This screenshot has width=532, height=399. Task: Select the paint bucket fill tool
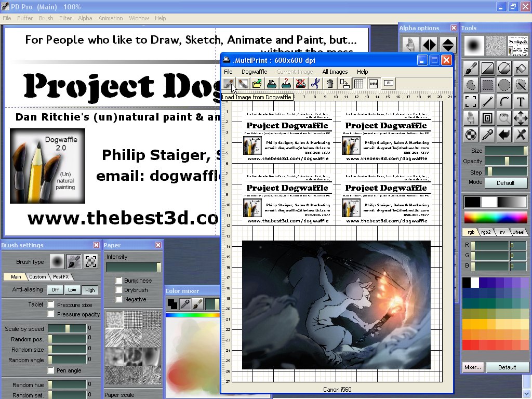[521, 68]
